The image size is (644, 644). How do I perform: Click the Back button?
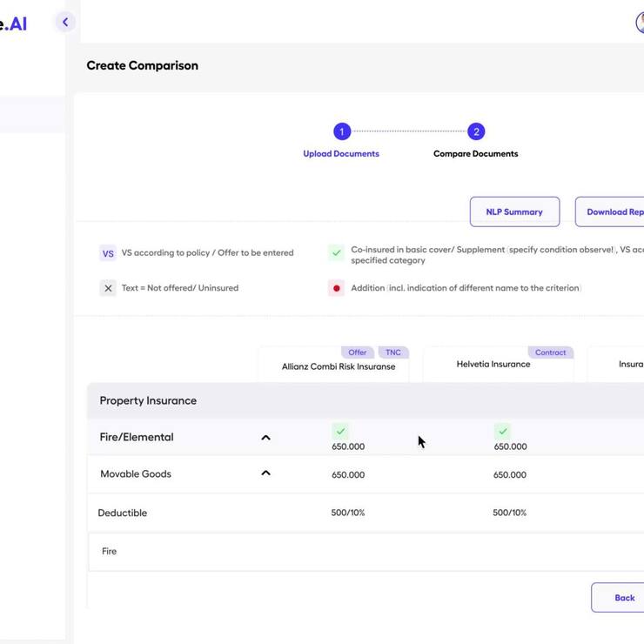618,598
